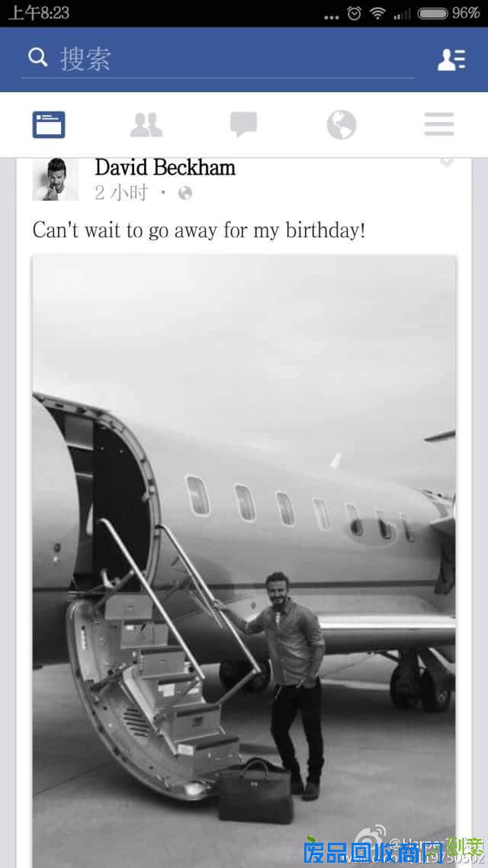This screenshot has height=868, width=488.
Task: Open the hamburger More menu
Action: (439, 124)
